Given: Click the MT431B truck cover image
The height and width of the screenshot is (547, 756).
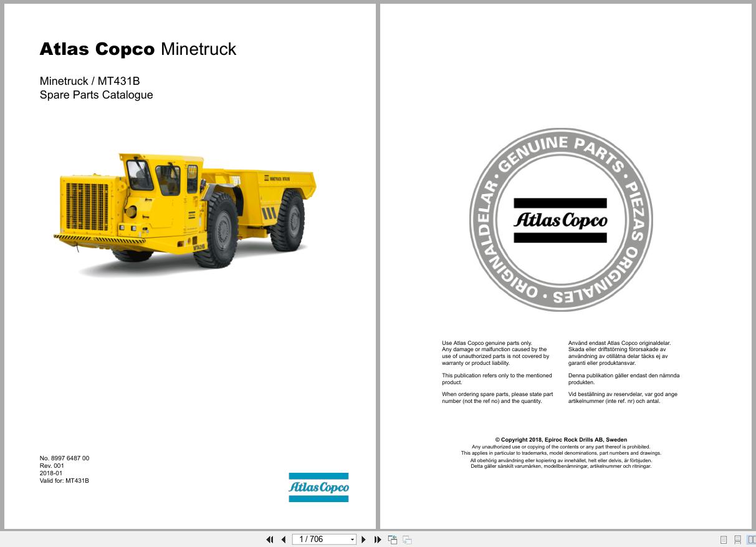Looking at the screenshot, I should tap(184, 212).
